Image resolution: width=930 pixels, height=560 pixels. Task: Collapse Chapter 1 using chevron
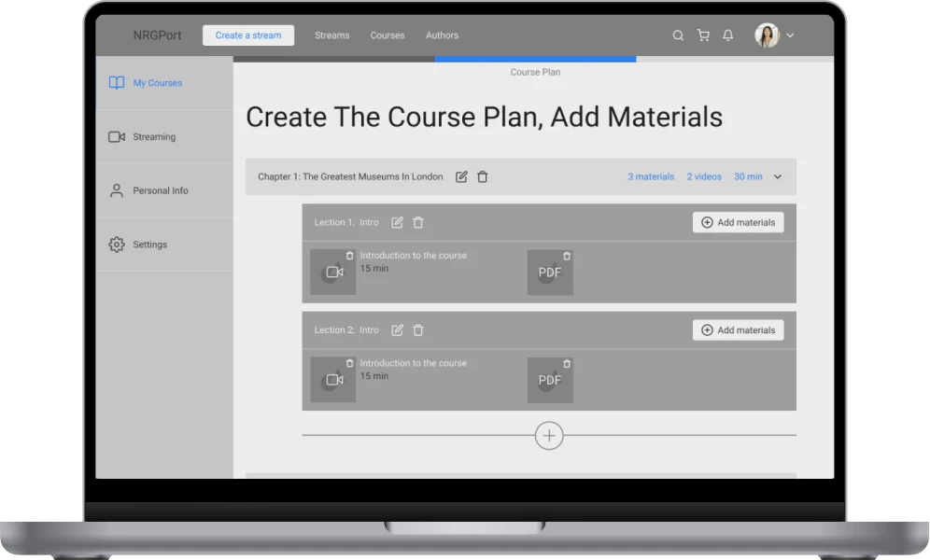click(778, 176)
